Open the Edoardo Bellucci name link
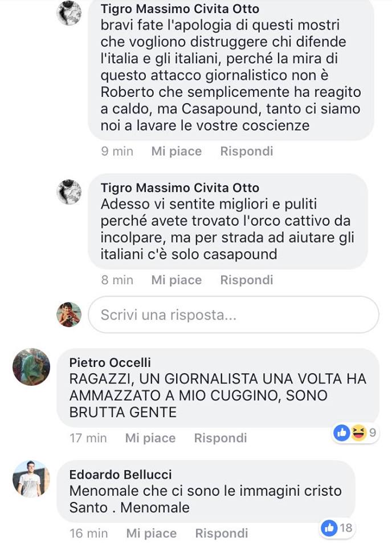 (120, 475)
